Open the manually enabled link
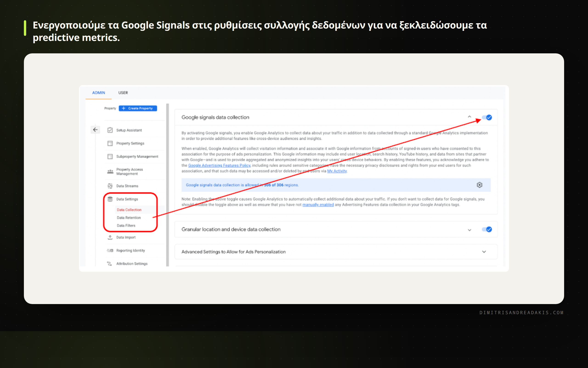Screen dimensions: 588x368 pyautogui.click(x=318, y=205)
